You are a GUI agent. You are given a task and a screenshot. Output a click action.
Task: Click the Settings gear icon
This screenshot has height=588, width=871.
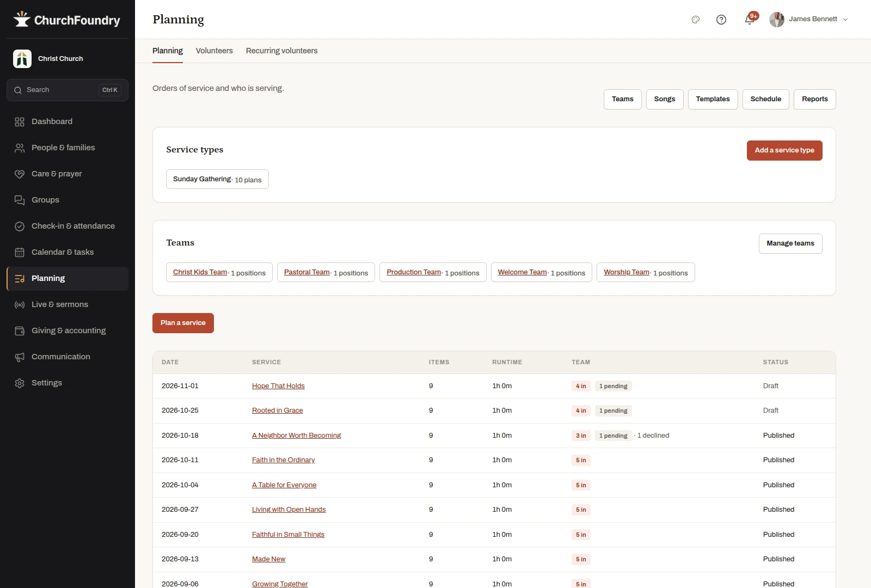point(20,383)
